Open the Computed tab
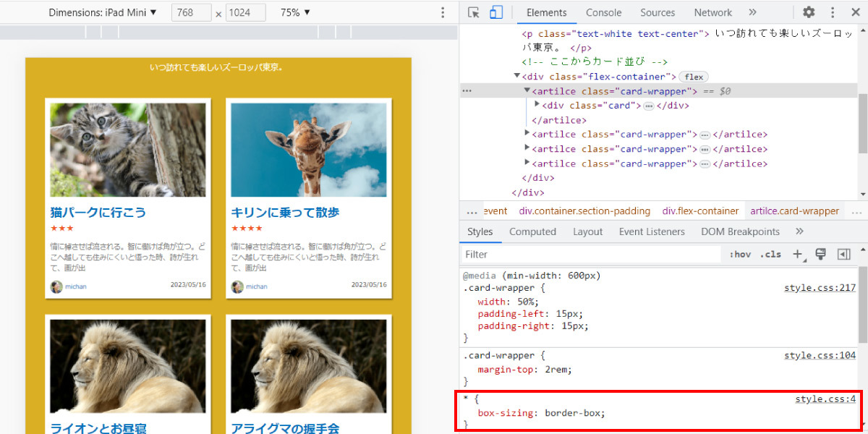Image resolution: width=868 pixels, height=434 pixels. (x=532, y=231)
